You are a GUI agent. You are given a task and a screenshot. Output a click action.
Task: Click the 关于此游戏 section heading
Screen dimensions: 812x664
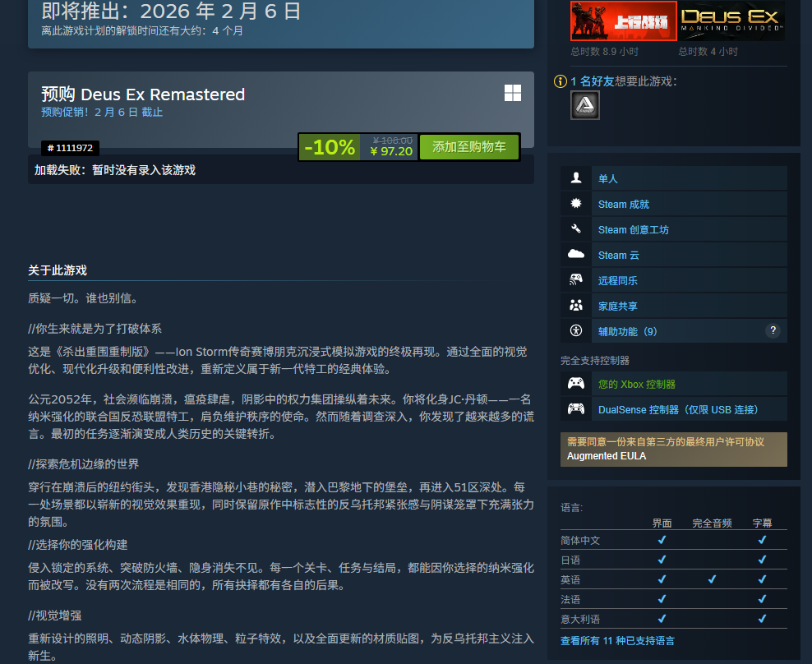58,270
